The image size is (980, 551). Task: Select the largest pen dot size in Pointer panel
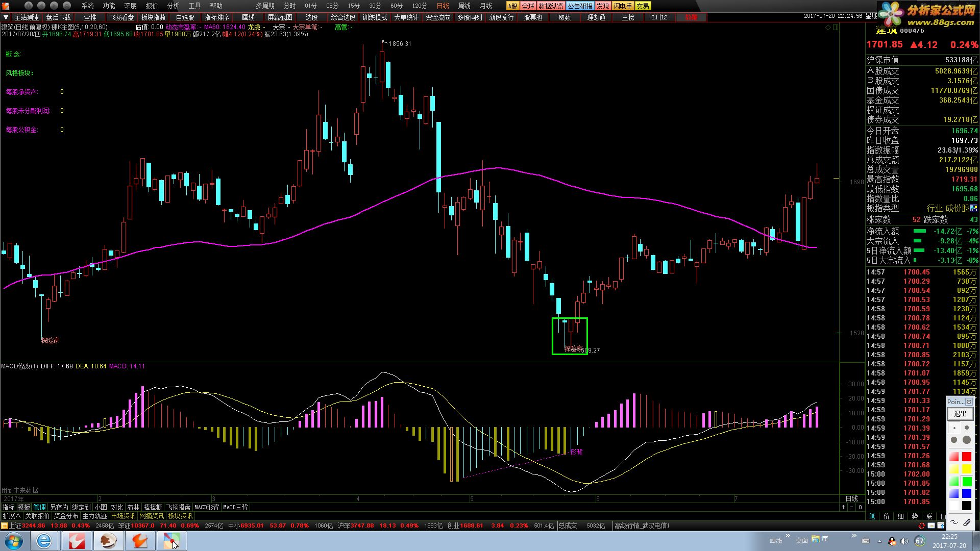click(x=967, y=440)
